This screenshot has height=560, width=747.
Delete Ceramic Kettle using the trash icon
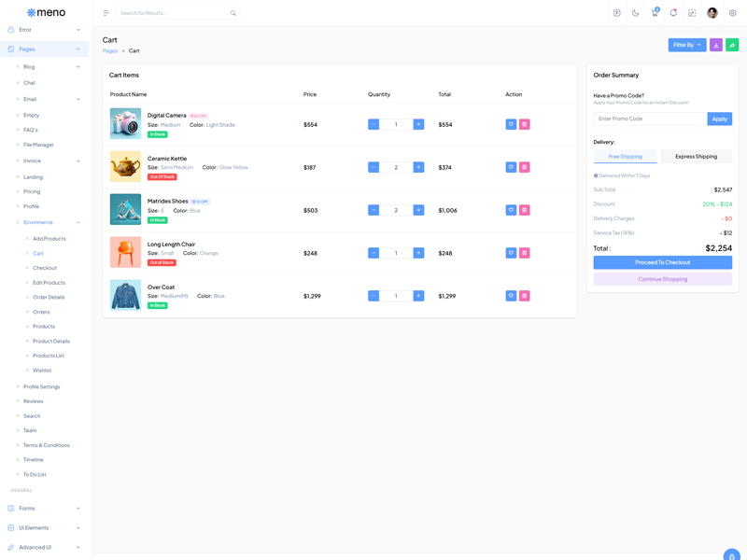(x=525, y=167)
